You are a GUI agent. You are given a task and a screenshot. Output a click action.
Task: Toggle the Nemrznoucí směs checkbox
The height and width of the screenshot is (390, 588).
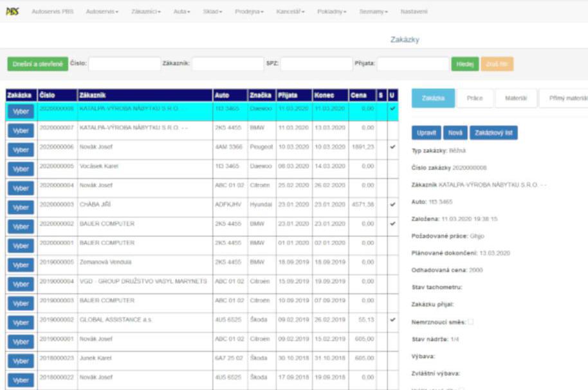click(x=470, y=322)
